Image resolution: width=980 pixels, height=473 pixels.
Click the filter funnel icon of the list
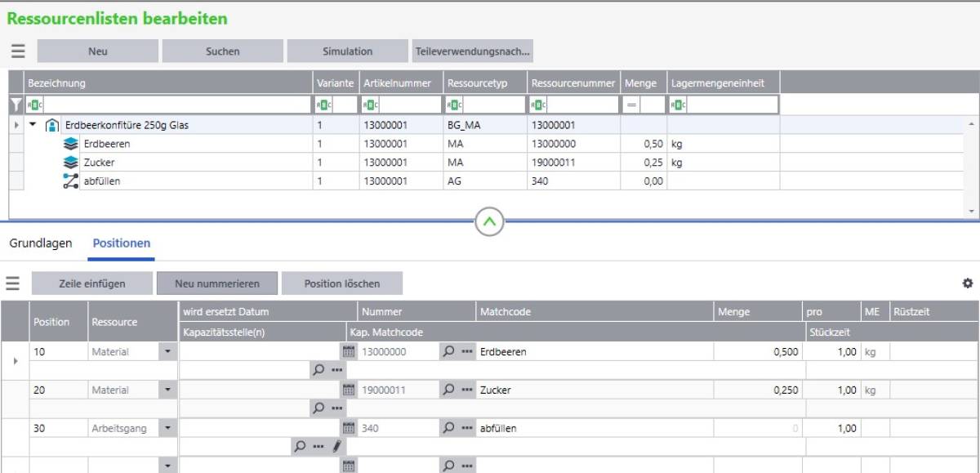tap(16, 105)
